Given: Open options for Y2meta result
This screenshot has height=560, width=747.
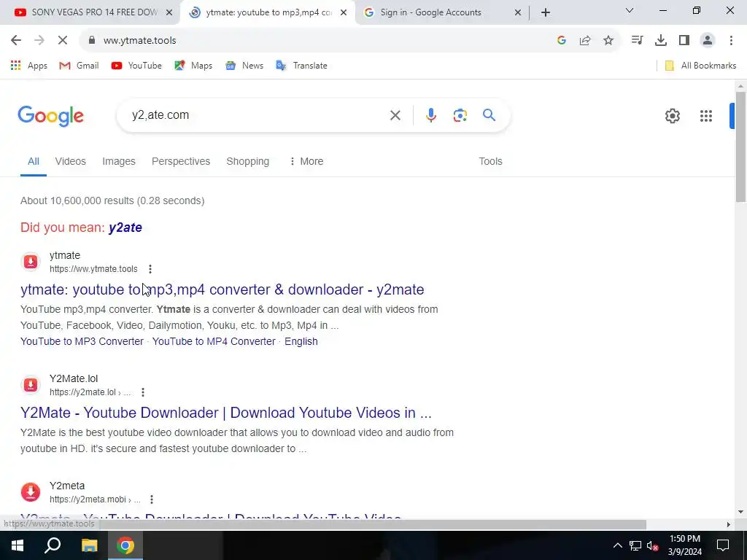Looking at the screenshot, I should click(152, 499).
